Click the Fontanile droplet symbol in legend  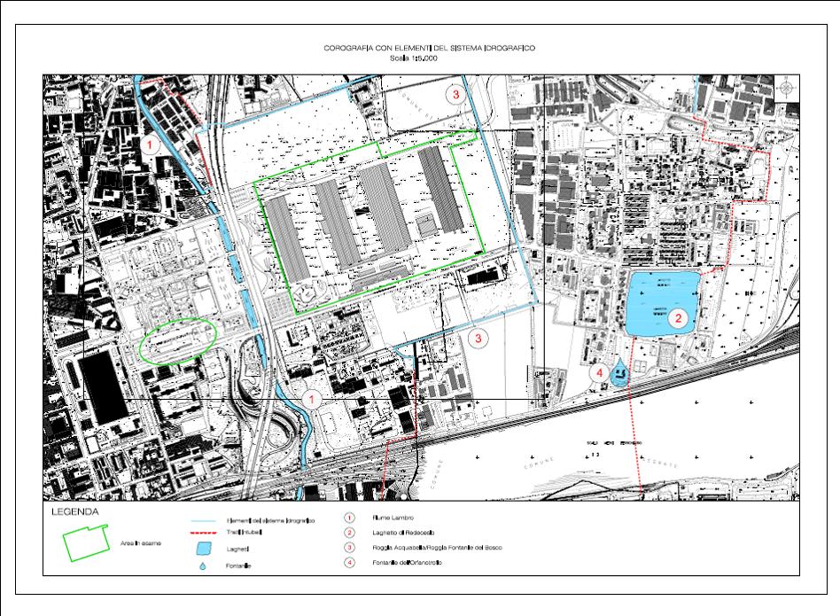(205, 565)
